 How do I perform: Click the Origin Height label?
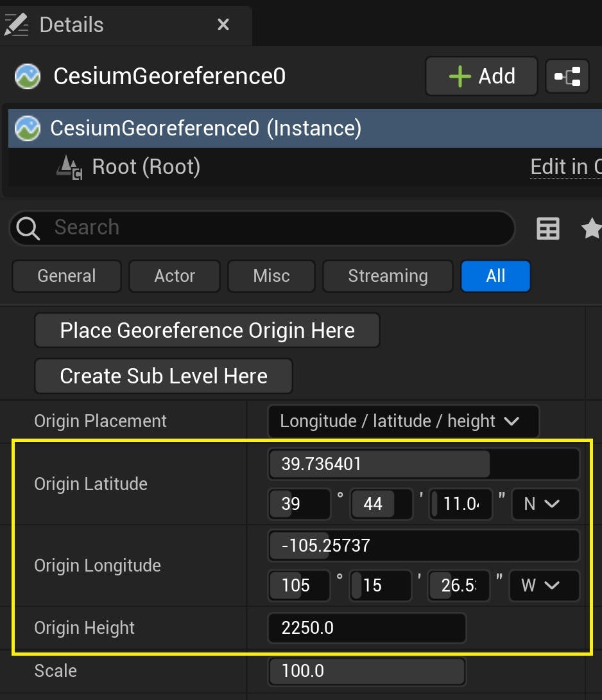click(x=84, y=628)
